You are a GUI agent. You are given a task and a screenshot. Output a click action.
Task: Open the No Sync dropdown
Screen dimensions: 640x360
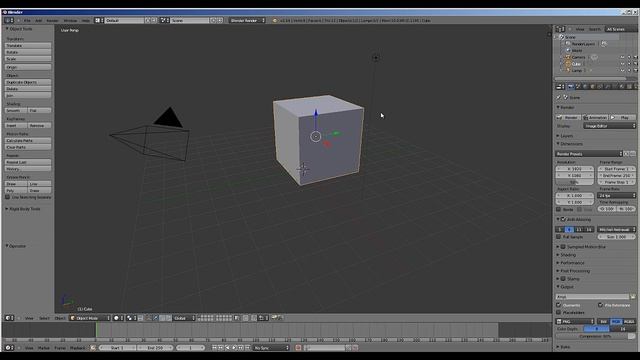(271, 348)
